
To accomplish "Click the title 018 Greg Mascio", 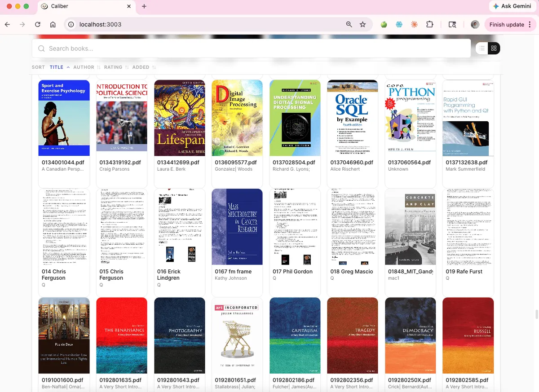I will 352,272.
